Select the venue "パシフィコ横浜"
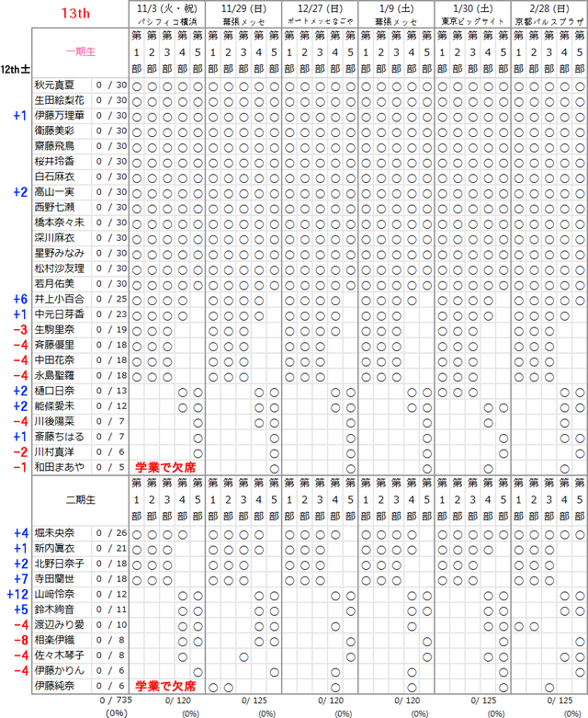 [x=167, y=21]
